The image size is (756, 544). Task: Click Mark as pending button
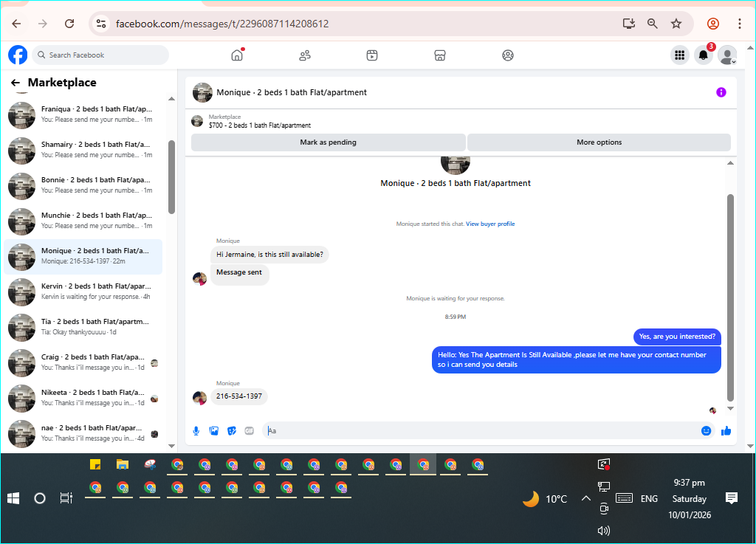click(329, 142)
